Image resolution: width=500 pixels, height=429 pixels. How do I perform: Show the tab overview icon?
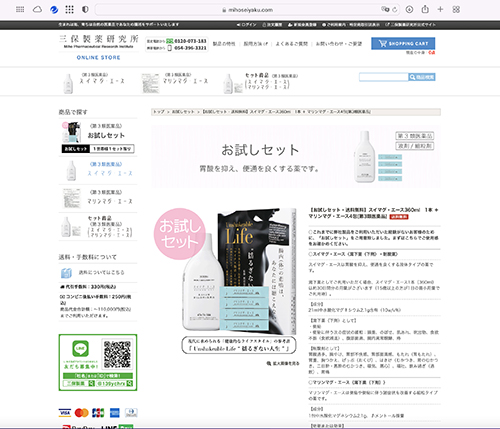pyautogui.click(x=456, y=9)
